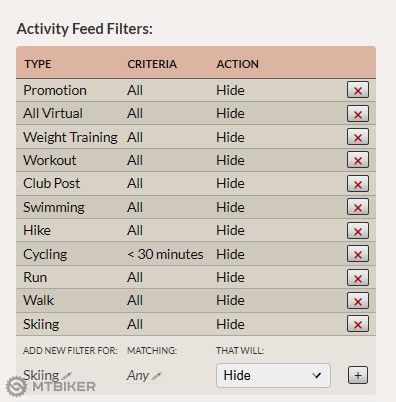The image size is (396, 402).
Task: Delete the Club Post filter
Action: coord(358,184)
